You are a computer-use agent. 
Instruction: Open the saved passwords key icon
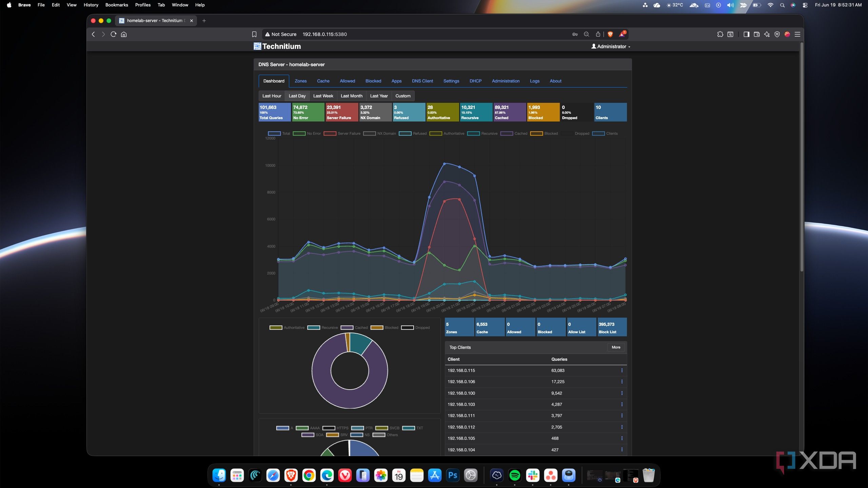click(x=575, y=34)
